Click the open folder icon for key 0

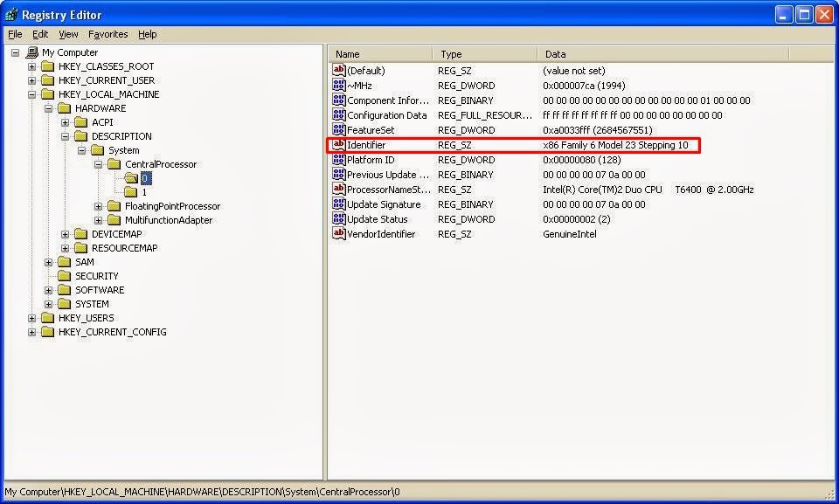(x=131, y=177)
